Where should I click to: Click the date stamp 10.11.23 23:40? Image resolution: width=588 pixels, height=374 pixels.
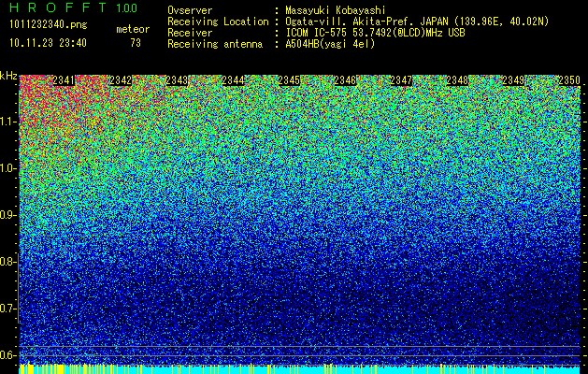(48, 43)
